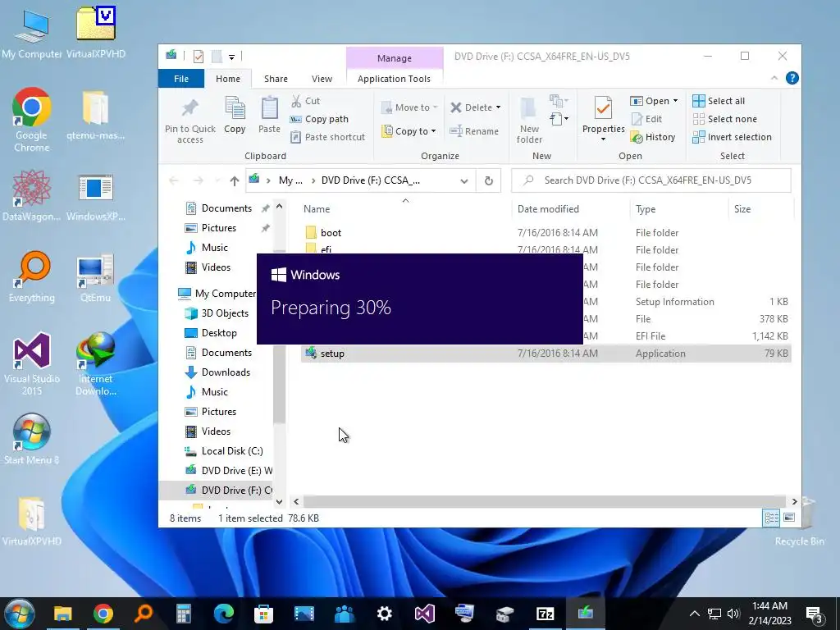Open address bar history dropdown
This screenshot has width=840, height=630.
(464, 181)
